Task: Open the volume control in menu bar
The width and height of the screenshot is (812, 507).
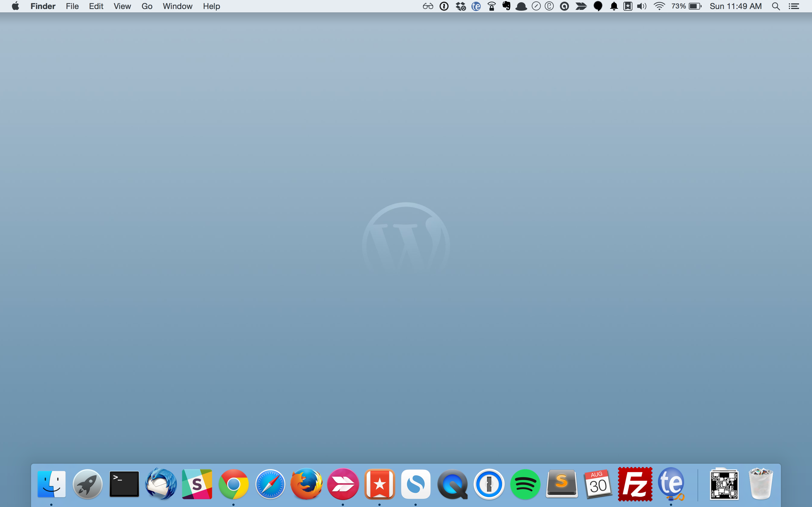Action: [x=641, y=6]
